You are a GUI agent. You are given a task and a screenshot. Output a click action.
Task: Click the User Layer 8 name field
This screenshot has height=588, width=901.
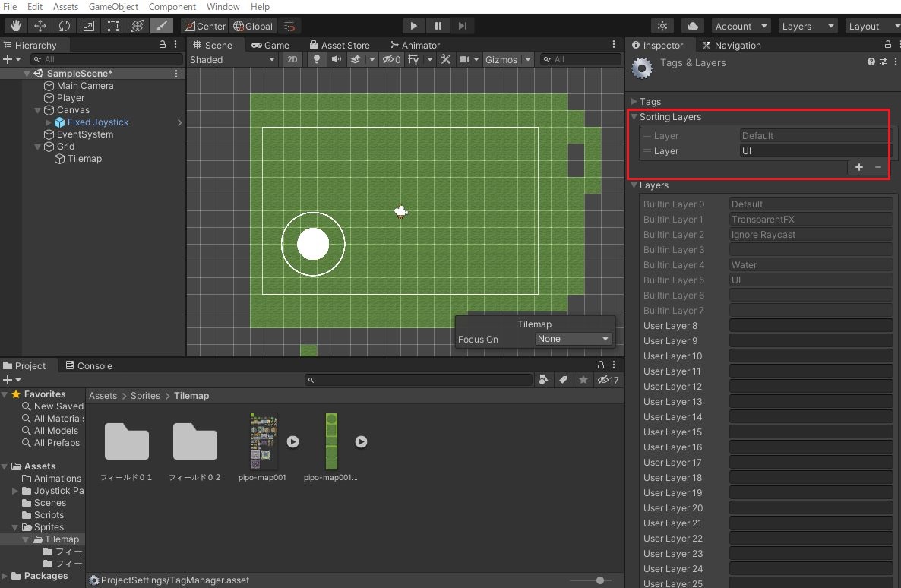(x=811, y=326)
